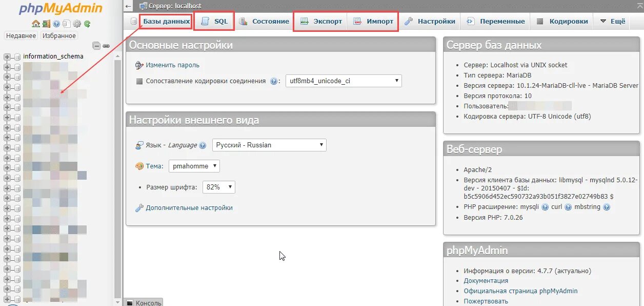Open the Консоль panel at bottom
Screen dimensions: 644x306
point(144,302)
